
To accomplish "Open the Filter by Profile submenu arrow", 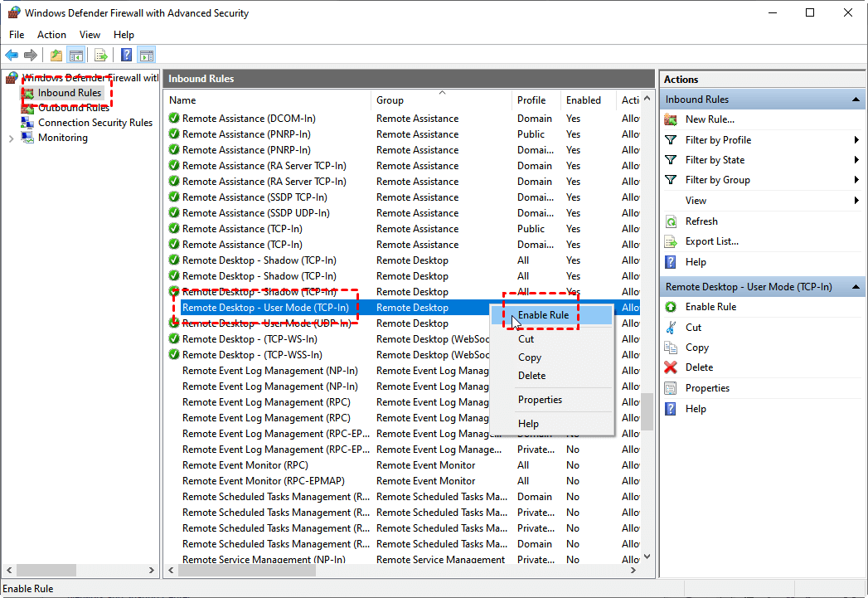I will click(856, 140).
